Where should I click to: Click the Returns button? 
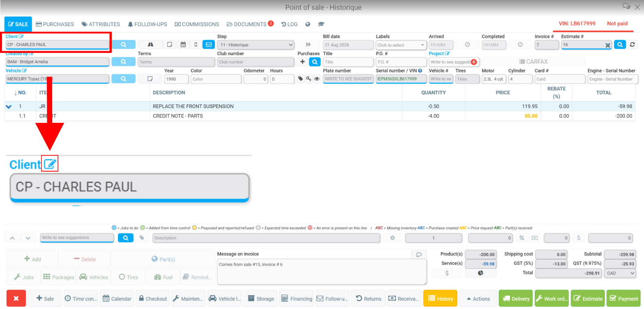coord(368,299)
